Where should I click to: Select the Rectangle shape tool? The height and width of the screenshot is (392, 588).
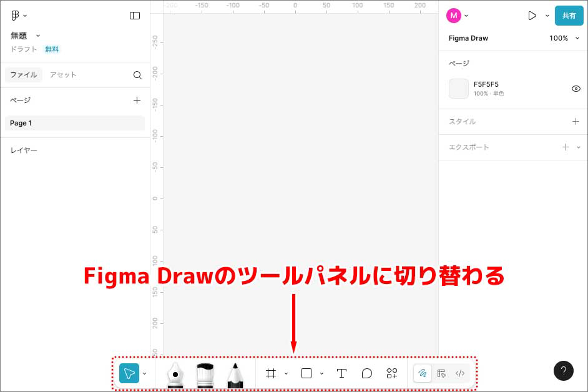point(306,373)
